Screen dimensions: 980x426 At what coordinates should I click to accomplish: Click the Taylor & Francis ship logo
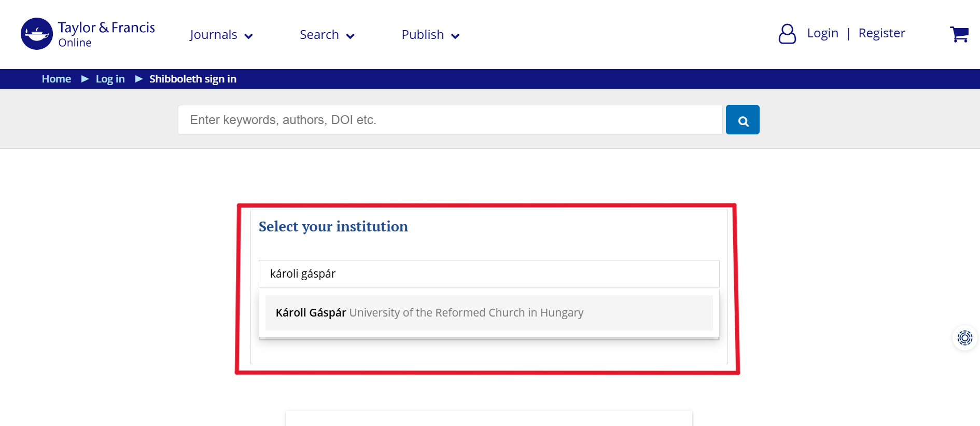[x=37, y=34]
